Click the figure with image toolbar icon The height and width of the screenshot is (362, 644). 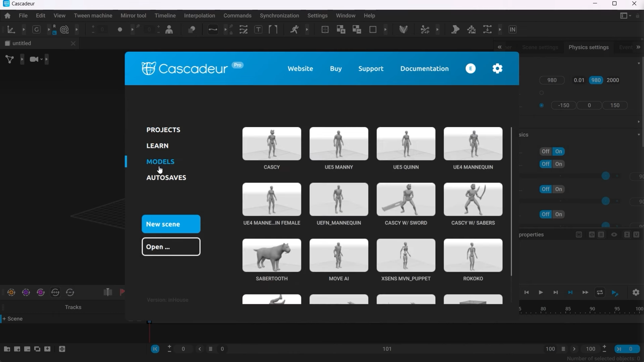[x=472, y=30]
